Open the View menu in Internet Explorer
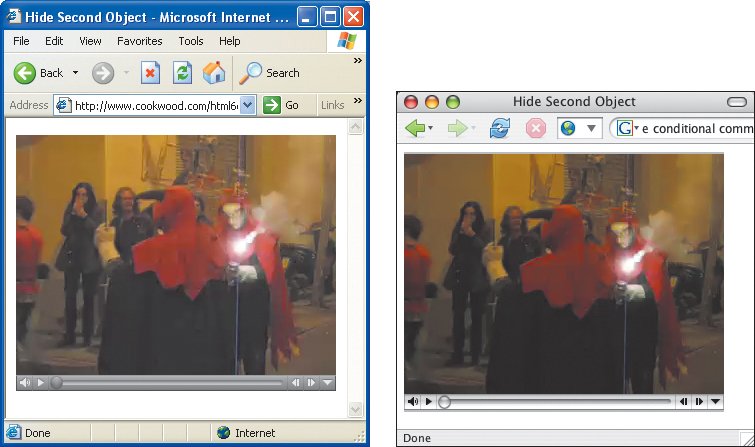 pos(90,41)
